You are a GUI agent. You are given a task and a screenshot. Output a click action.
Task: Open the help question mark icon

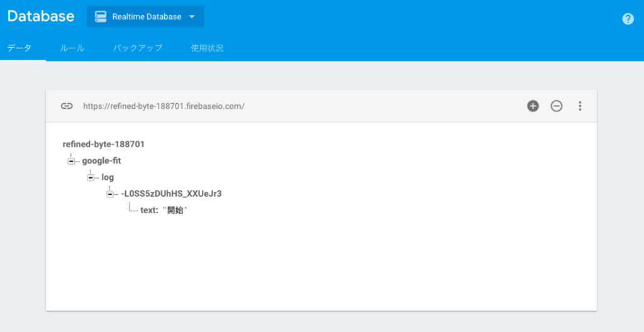tap(628, 19)
